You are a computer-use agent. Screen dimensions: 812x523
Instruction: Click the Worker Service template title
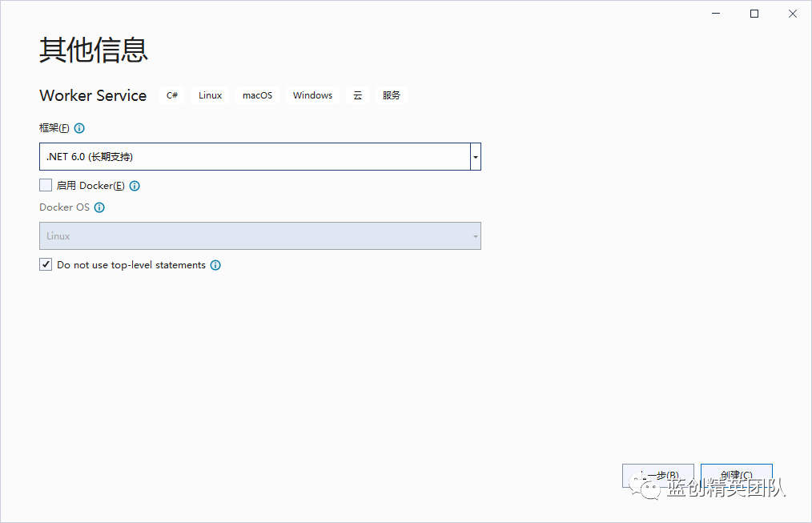(93, 95)
